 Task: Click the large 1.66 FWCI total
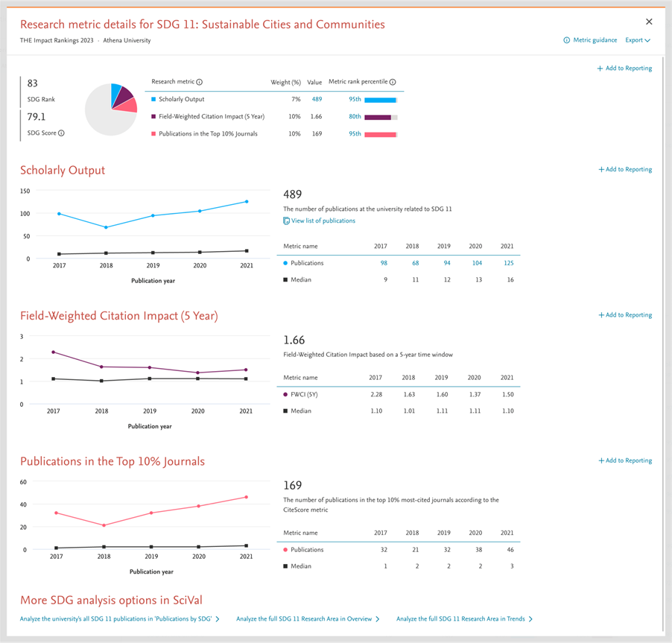pos(294,340)
